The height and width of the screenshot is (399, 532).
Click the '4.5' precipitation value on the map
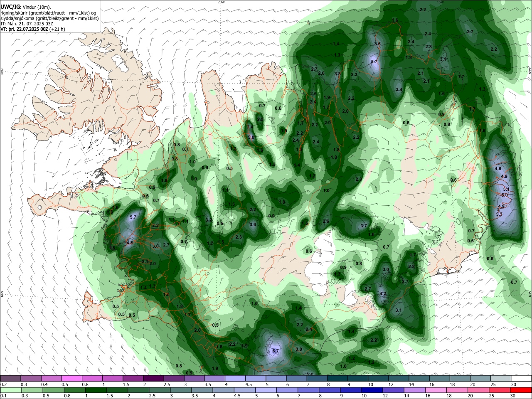tap(130, 243)
